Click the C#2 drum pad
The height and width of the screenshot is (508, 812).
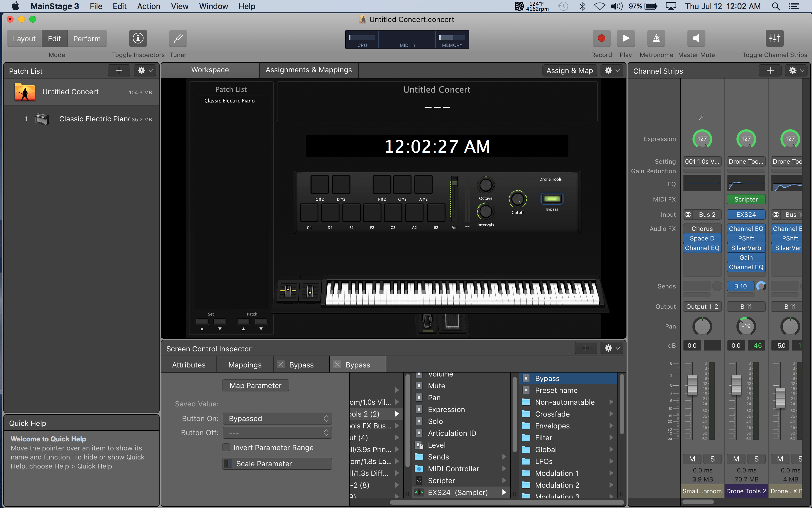[319, 185]
